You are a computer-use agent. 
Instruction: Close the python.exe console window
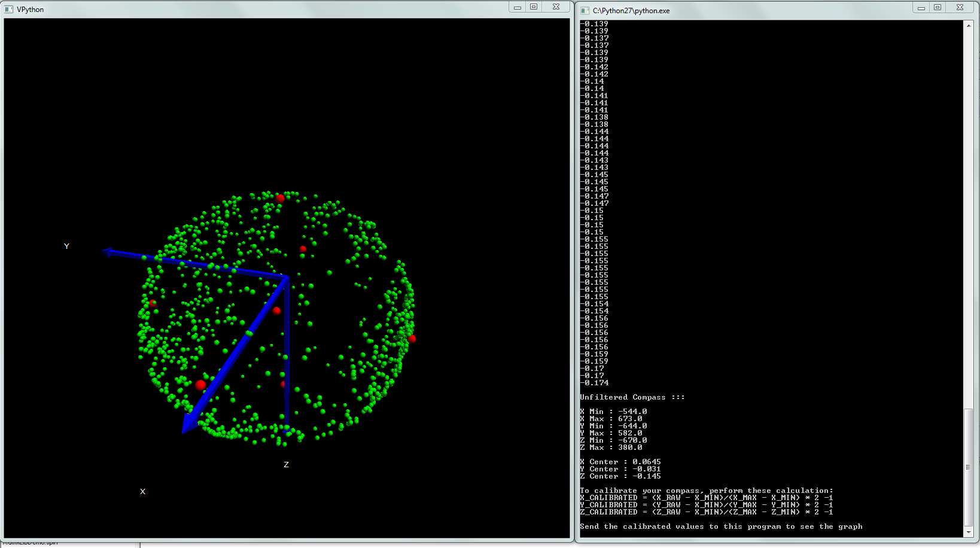(960, 8)
